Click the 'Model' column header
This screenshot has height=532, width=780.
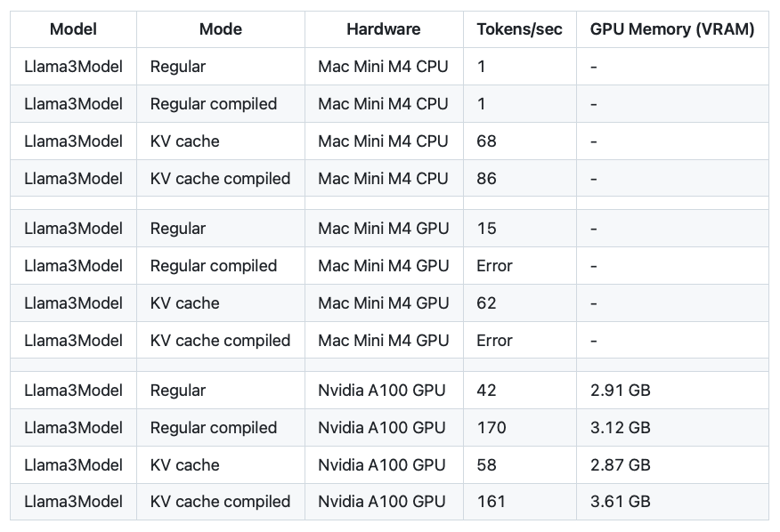73,29
